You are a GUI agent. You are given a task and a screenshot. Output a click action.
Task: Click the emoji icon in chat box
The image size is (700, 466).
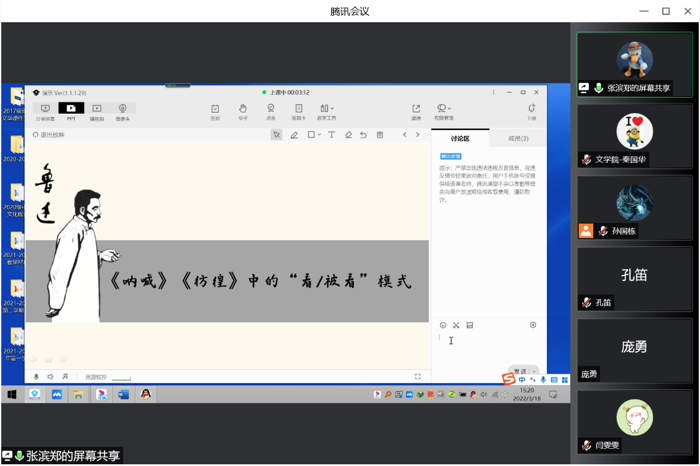click(x=443, y=325)
